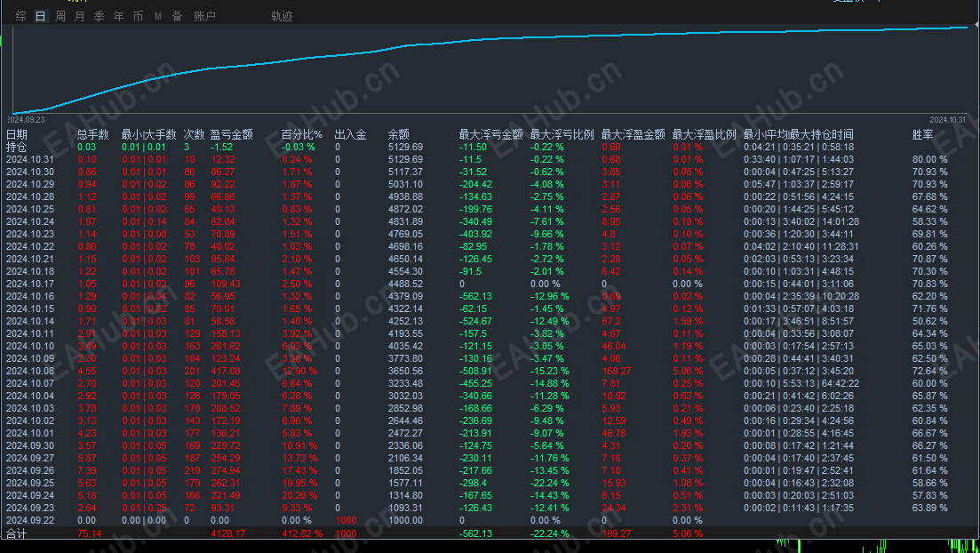Click the 最大浮盈比例 column header
Viewport: 980px width, 553px height.
coord(705,134)
